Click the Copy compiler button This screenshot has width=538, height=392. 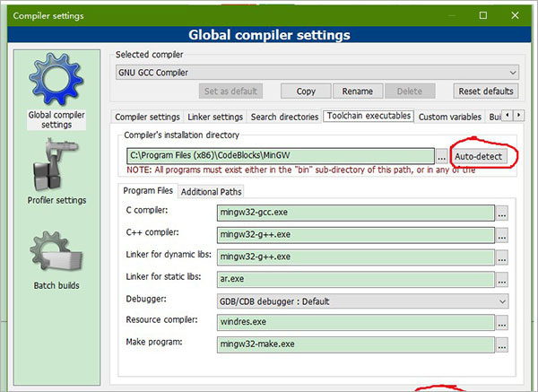click(305, 91)
